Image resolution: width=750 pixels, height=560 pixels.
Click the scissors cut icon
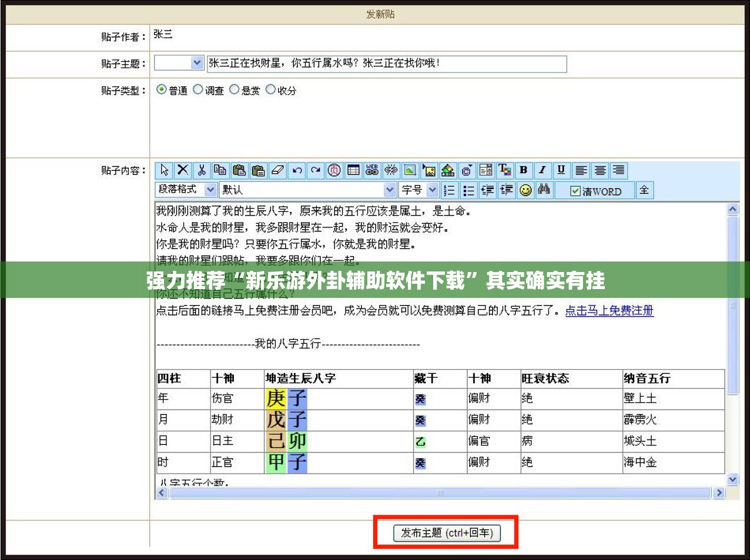pos(202,170)
